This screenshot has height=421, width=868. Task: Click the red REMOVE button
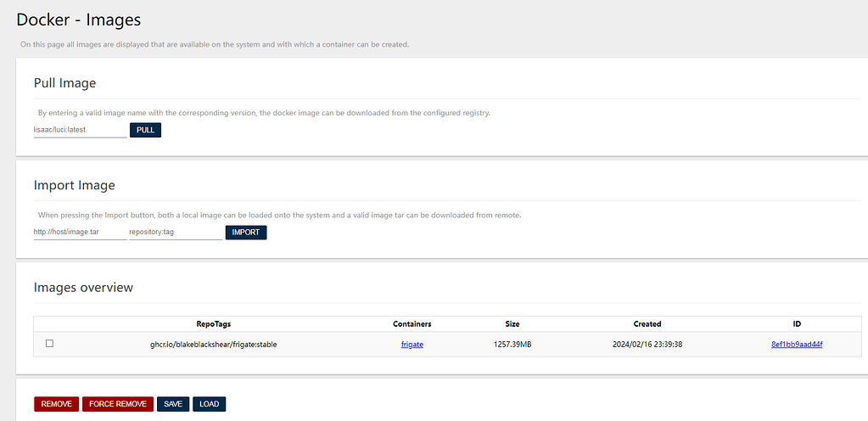pyautogui.click(x=56, y=404)
